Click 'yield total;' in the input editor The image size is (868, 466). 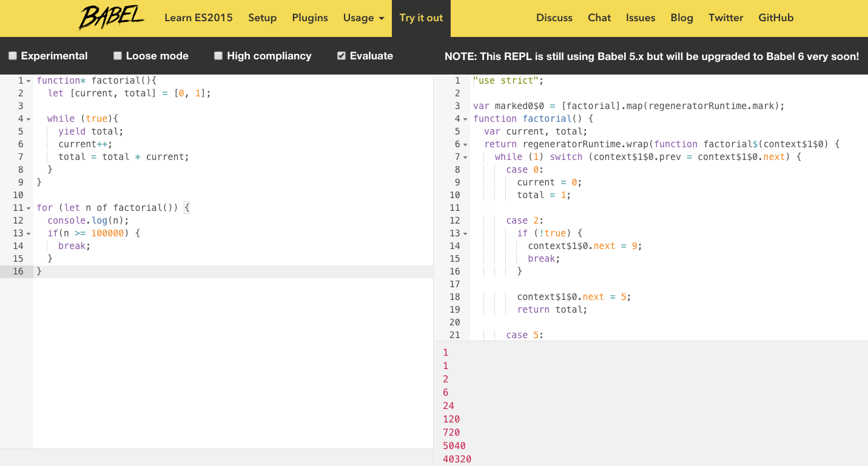(x=91, y=131)
